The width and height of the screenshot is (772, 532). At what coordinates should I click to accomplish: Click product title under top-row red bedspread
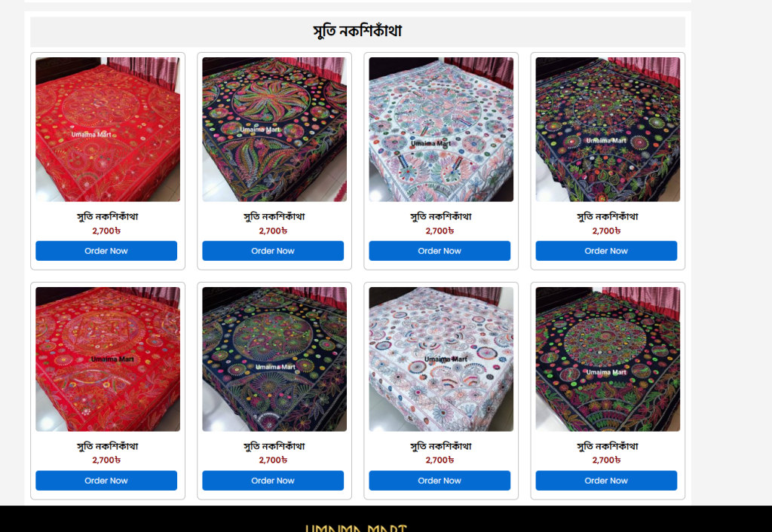[x=108, y=216]
